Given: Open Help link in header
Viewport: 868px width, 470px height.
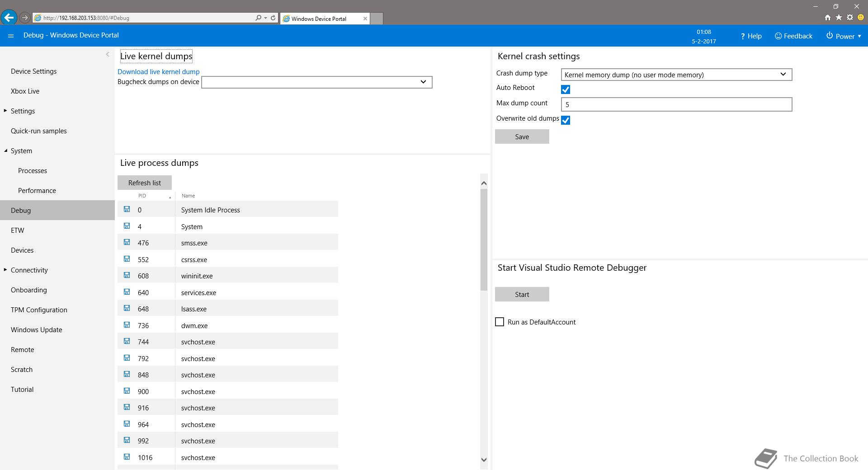Looking at the screenshot, I should pyautogui.click(x=751, y=36).
